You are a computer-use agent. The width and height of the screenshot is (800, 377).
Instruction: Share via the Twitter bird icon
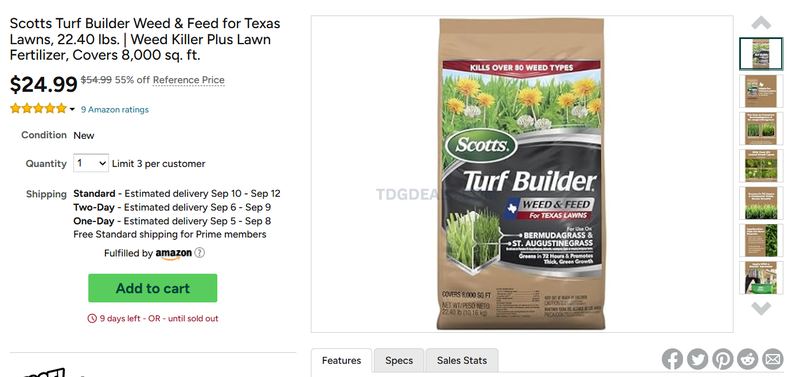pos(697,359)
